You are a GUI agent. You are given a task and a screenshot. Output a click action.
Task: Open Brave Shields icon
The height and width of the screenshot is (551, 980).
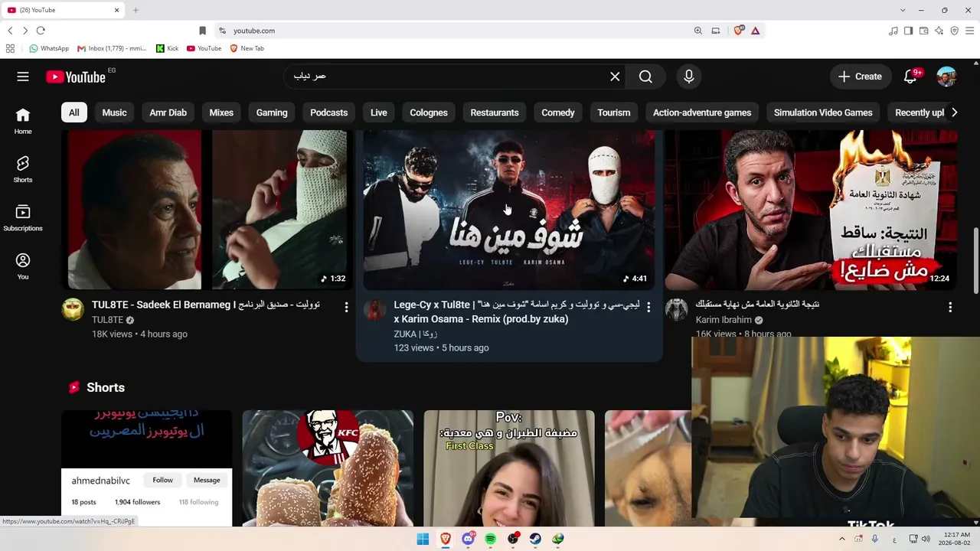click(x=739, y=31)
